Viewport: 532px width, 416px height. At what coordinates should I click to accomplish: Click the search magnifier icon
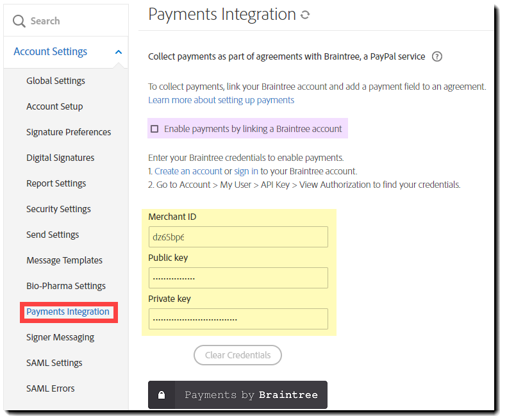(x=19, y=21)
